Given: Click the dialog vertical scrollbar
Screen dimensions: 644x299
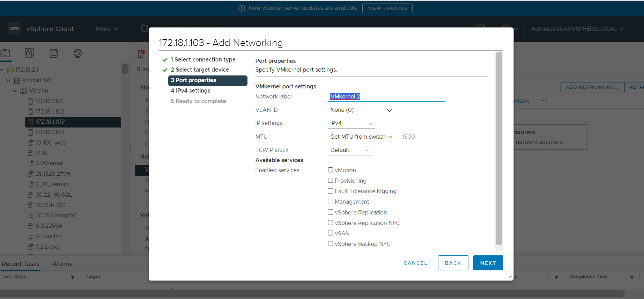Looking at the screenshot, I should coord(499,148).
